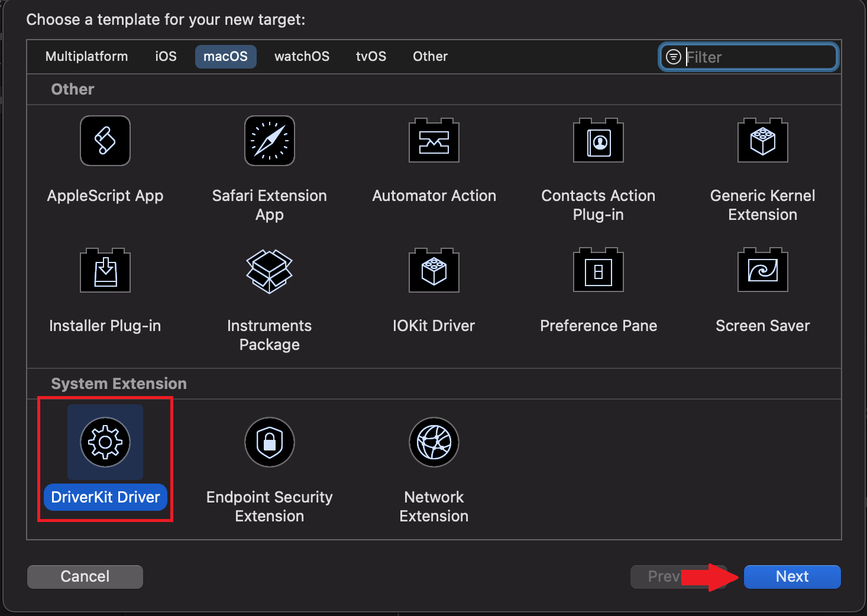867x616 pixels.
Task: Switch to the Multiplatform tab
Action: tap(86, 56)
